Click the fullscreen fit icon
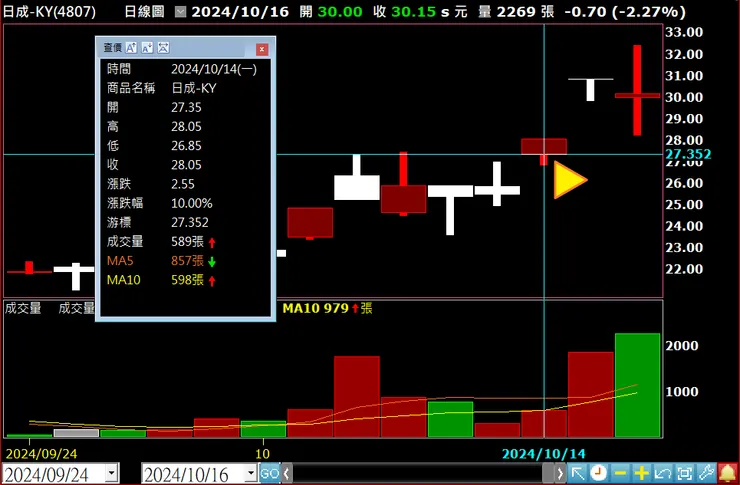The width and height of the screenshot is (740, 485). (684, 473)
